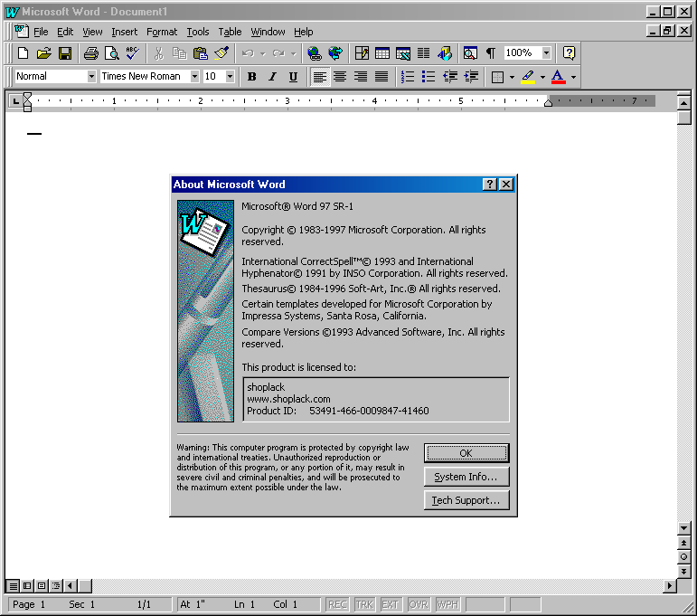Open the Borders dropdown arrow
This screenshot has height=616, width=697.
click(512, 78)
